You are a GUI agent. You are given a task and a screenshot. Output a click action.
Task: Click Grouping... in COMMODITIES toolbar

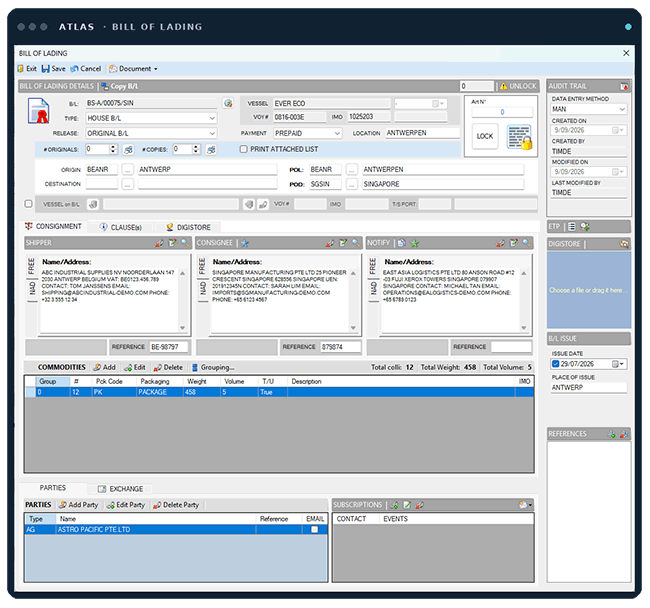coord(213,367)
